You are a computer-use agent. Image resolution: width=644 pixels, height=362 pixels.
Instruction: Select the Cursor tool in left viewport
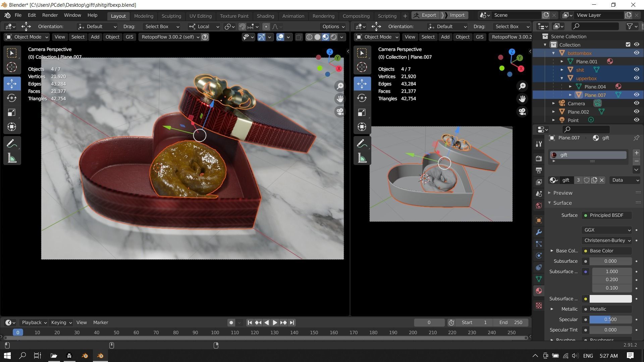pyautogui.click(x=12, y=67)
